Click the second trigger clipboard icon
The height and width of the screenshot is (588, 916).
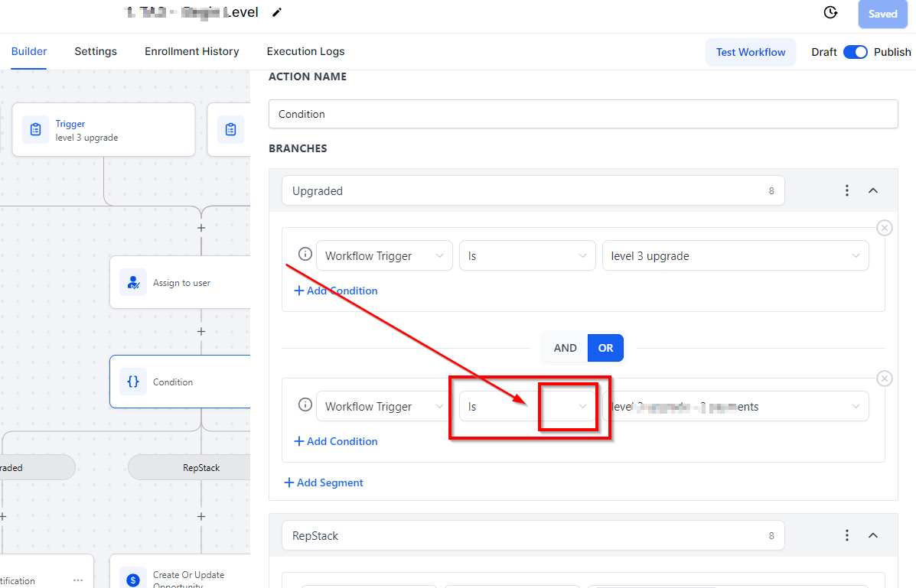tap(231, 130)
